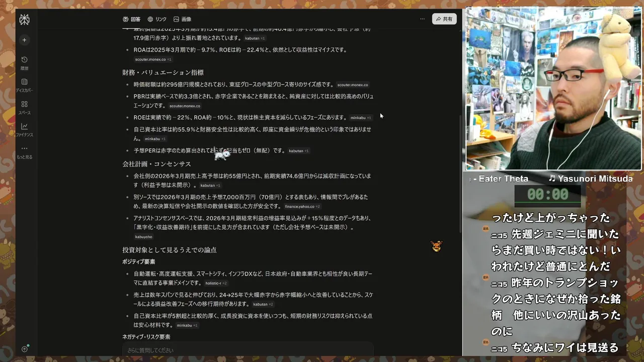Open scouter.monex.co source after PBR バリュエーション line

click(x=185, y=106)
